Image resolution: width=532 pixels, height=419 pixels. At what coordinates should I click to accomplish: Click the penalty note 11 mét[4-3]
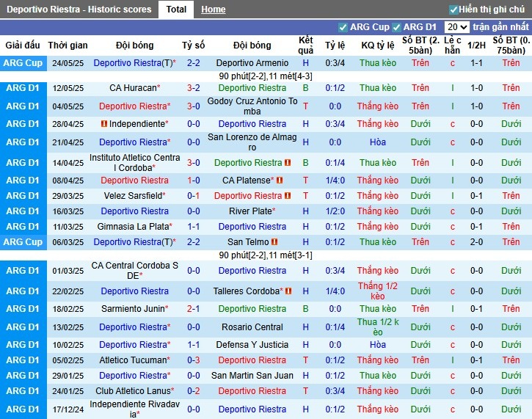coord(291,76)
